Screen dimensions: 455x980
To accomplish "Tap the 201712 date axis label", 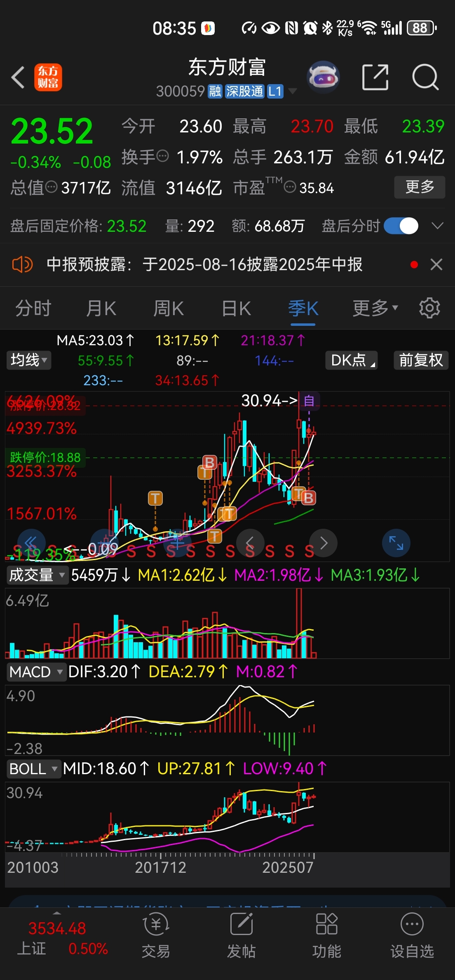I will tap(160, 867).
